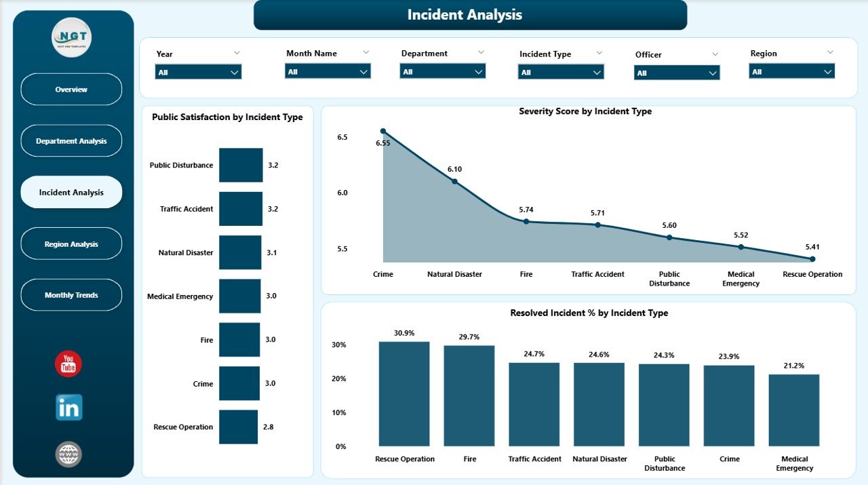
Task: Expand the Region filter dropdown
Action: (x=791, y=72)
